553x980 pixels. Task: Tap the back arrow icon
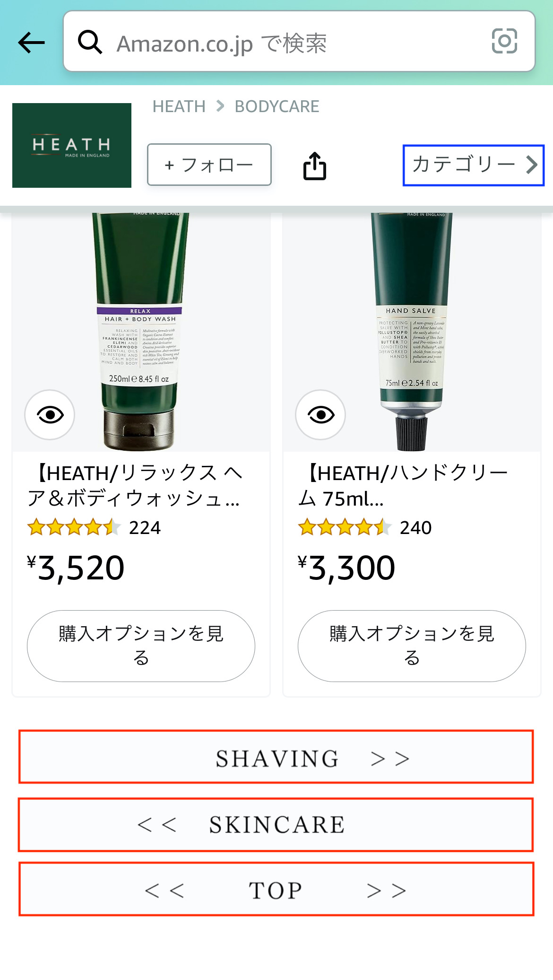tap(31, 43)
